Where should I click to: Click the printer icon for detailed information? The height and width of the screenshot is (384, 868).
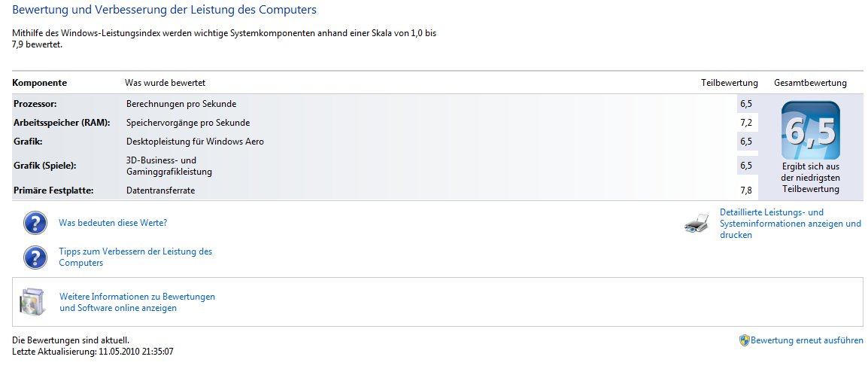[x=697, y=224]
